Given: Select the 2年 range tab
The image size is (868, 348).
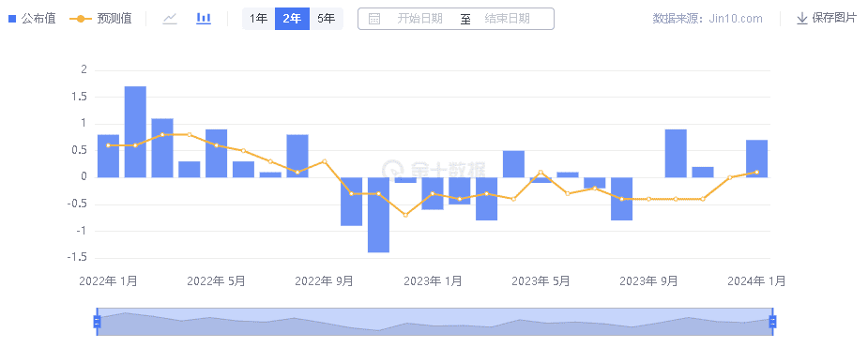Looking at the screenshot, I should 292,19.
